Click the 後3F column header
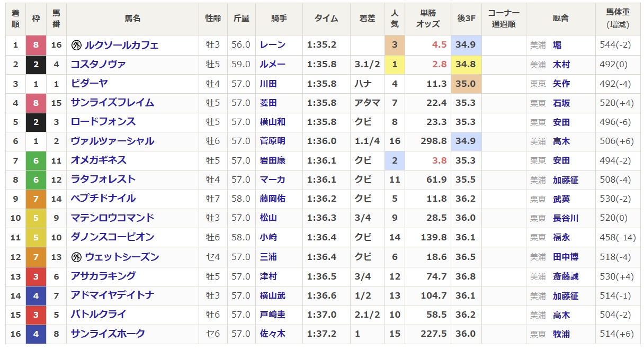 click(466, 18)
